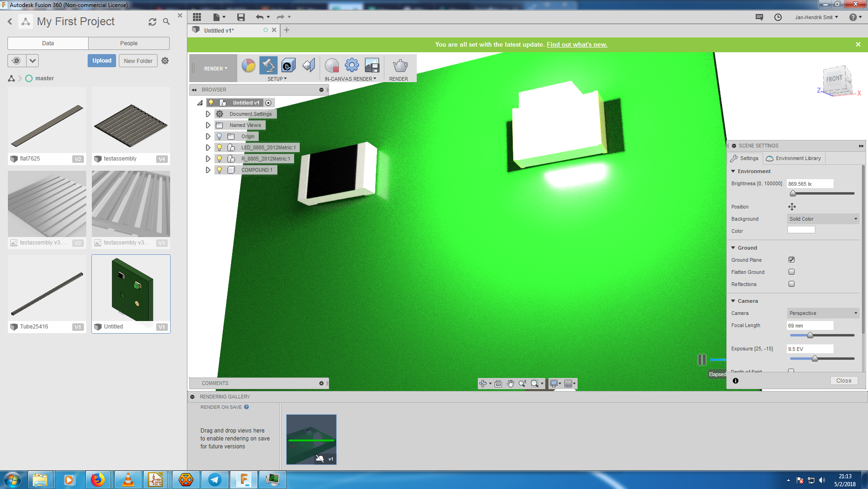Select the Settings tab in Scene Settings
This screenshot has width=868, height=489.
(x=745, y=158)
